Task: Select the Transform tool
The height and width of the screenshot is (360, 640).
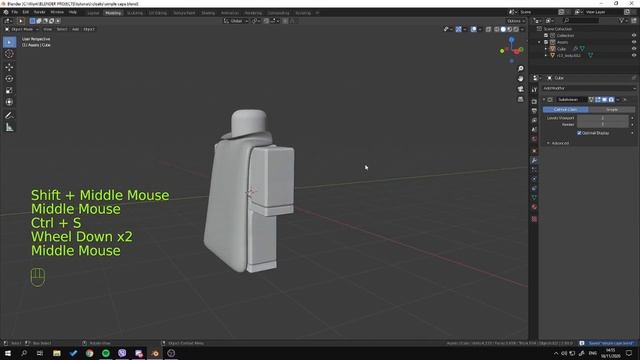Action: (x=9, y=102)
